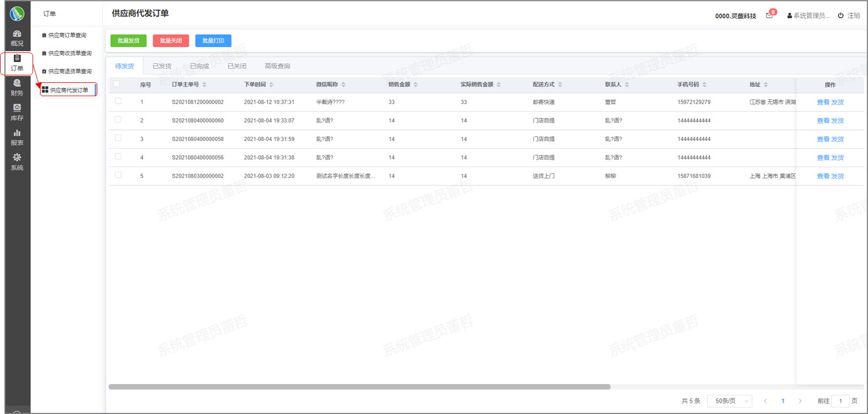Image resolution: width=868 pixels, height=414 pixels.
Task: Open the 概况 overview section in sidebar
Action: 17,38
